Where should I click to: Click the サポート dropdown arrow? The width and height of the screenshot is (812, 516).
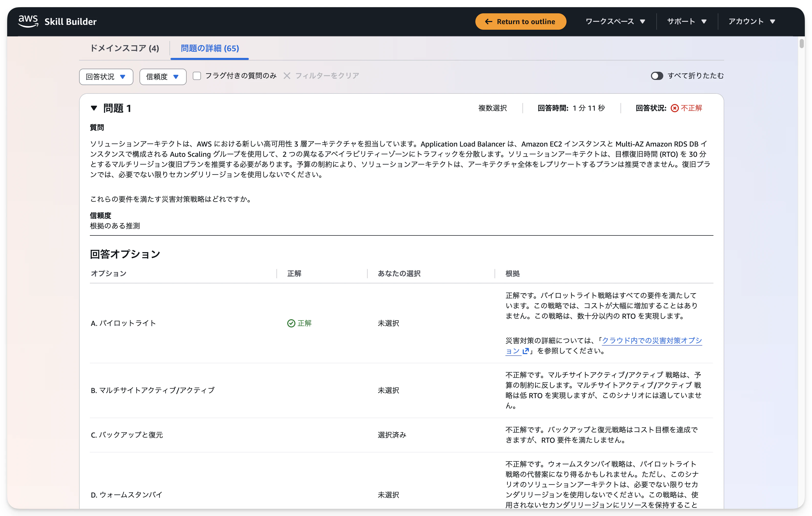coord(704,22)
